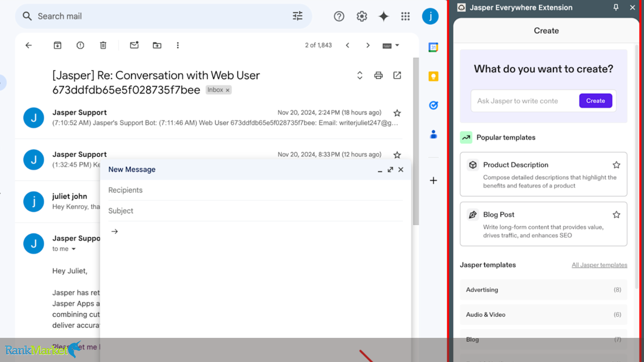The height and width of the screenshot is (362, 644).
Task: Star the 2:24 PM Jasper Support message
Action: tap(397, 113)
